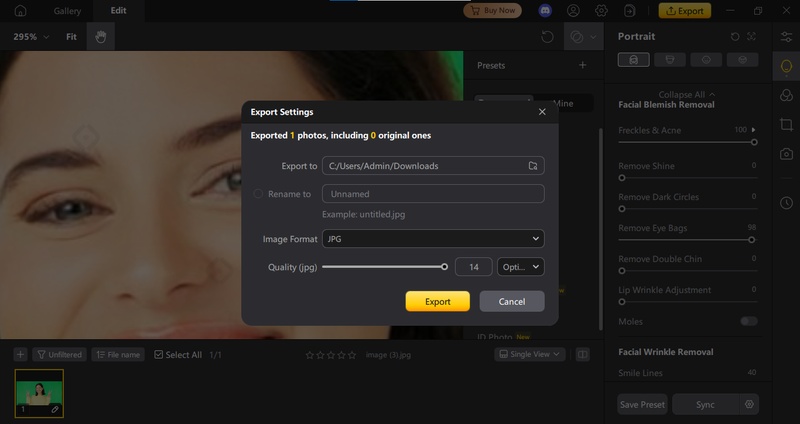The image size is (800, 424).
Task: Click the Quality (jpg) slider handle
Action: pos(445,267)
